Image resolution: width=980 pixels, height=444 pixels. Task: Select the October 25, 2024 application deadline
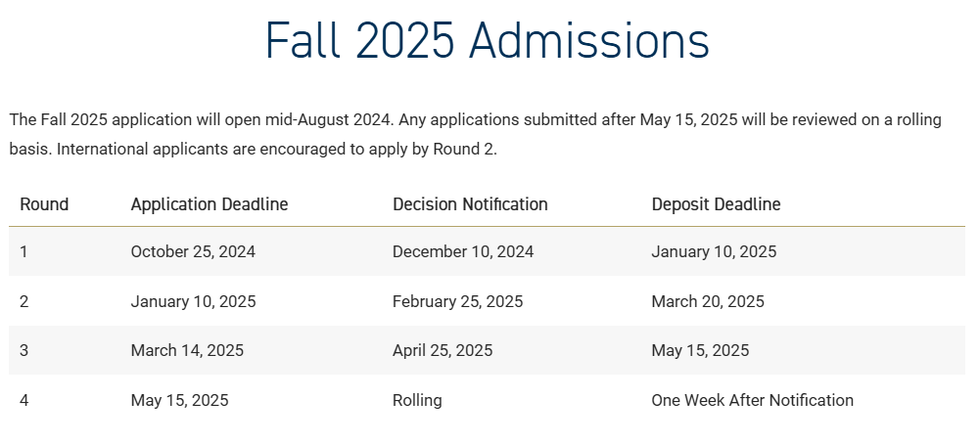pos(193,251)
